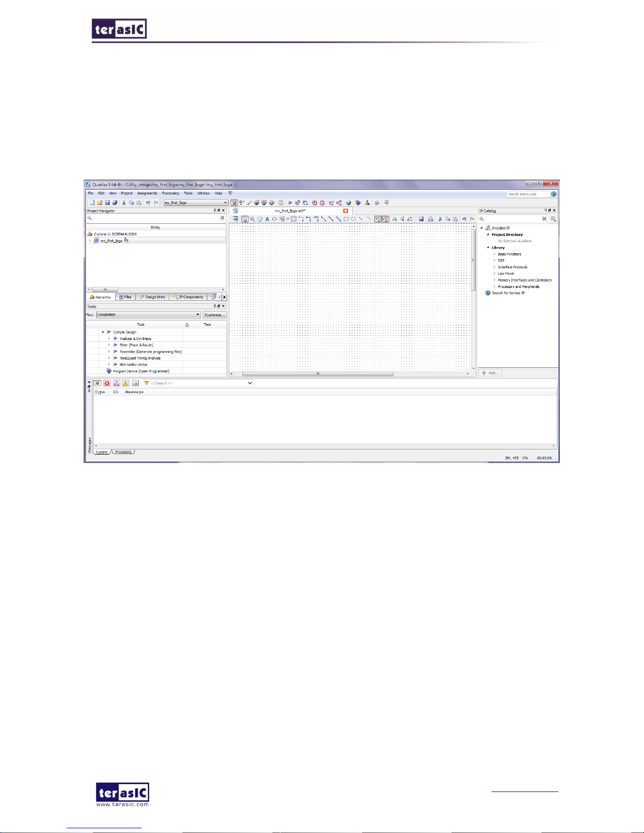Click the globe icon next to altera.com search
Screen dimensions: 644x833
point(553,194)
